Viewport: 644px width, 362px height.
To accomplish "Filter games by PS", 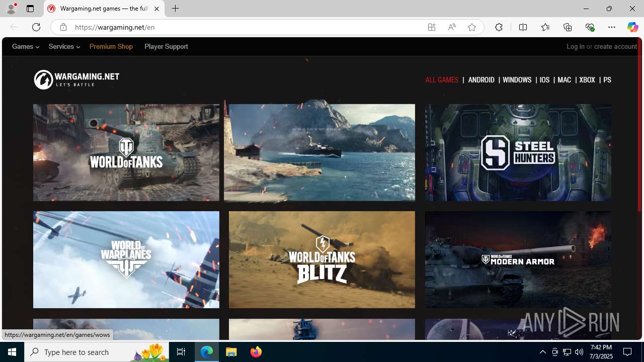I will tap(607, 80).
